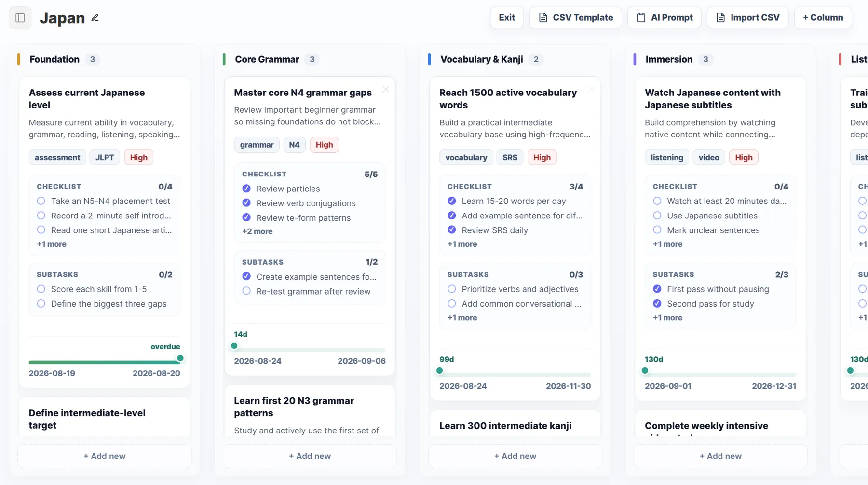Uncheck 'First pass without pausing' subtask
This screenshot has height=485, width=868.
657,289
